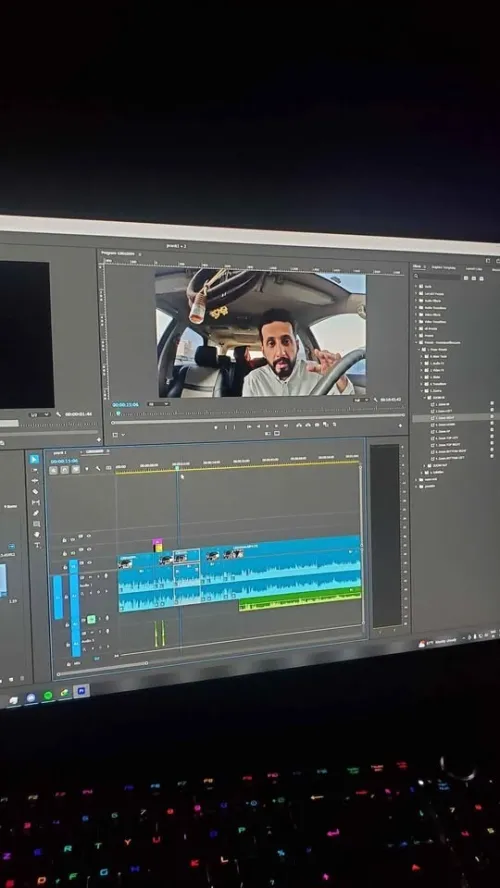
Task: Click the Program Monitor scrub playhead
Action: click(x=118, y=413)
